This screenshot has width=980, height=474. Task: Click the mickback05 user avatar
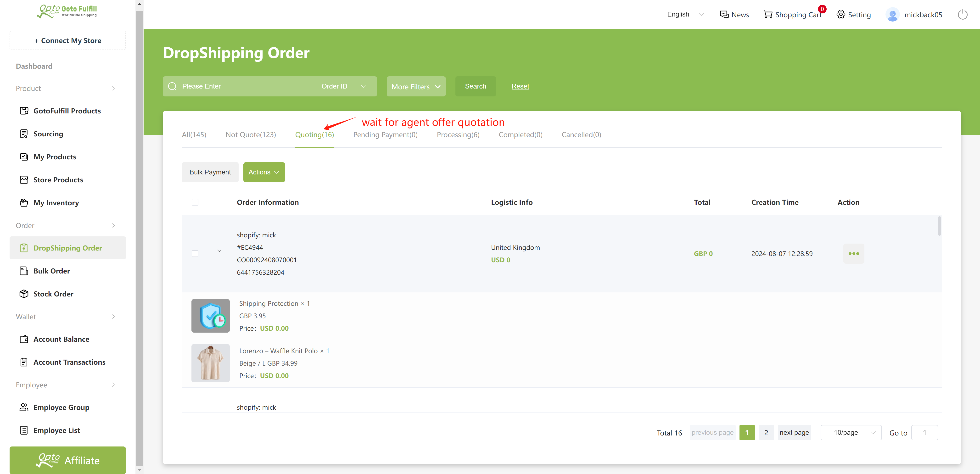[892, 14]
